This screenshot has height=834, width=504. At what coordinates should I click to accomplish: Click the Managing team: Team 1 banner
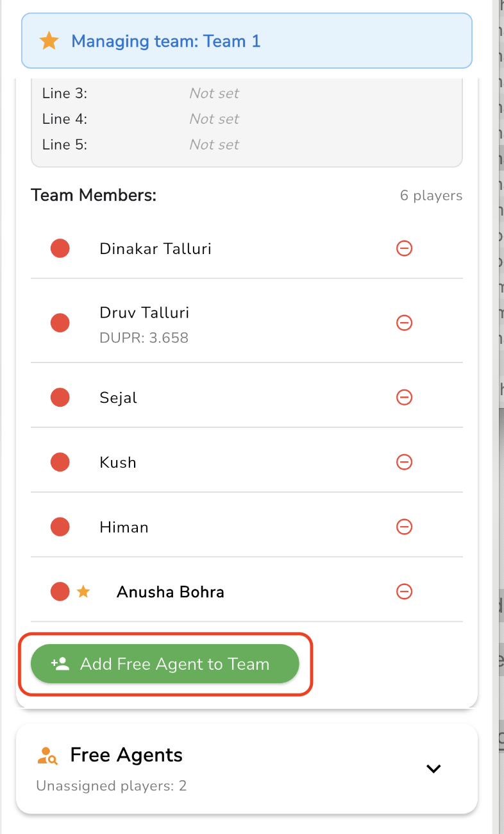point(247,42)
